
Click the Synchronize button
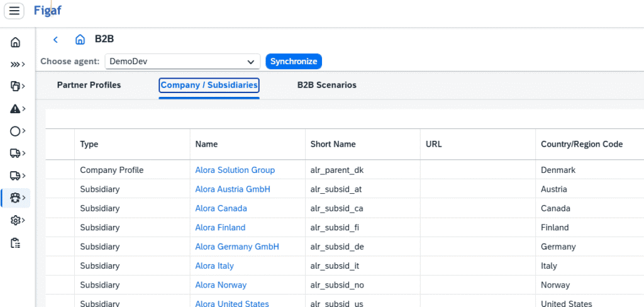coord(294,61)
